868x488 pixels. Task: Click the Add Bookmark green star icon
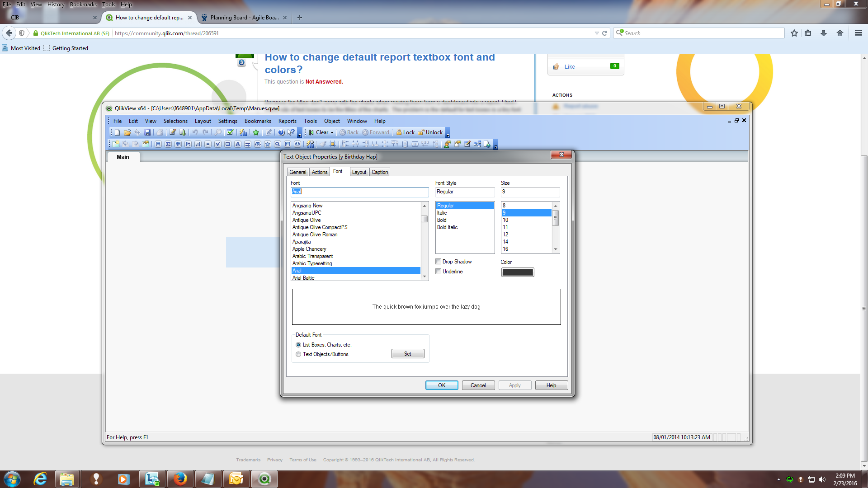tap(256, 132)
